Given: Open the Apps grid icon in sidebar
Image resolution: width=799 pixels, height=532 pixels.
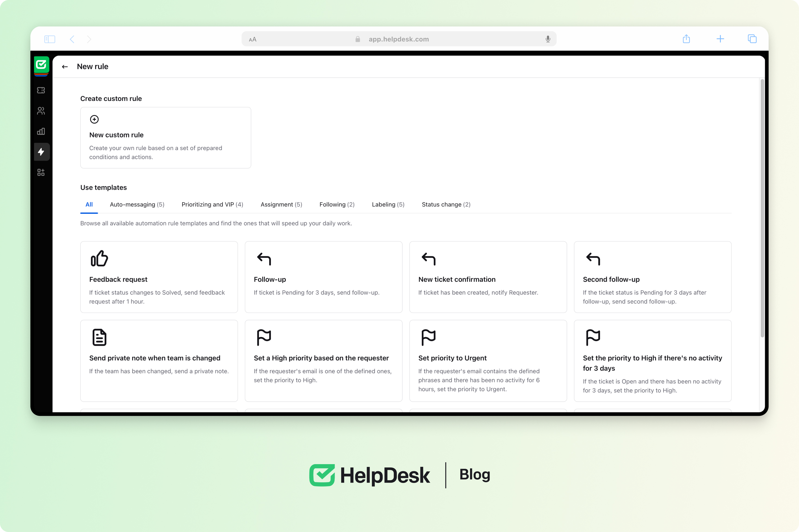Looking at the screenshot, I should (41, 172).
